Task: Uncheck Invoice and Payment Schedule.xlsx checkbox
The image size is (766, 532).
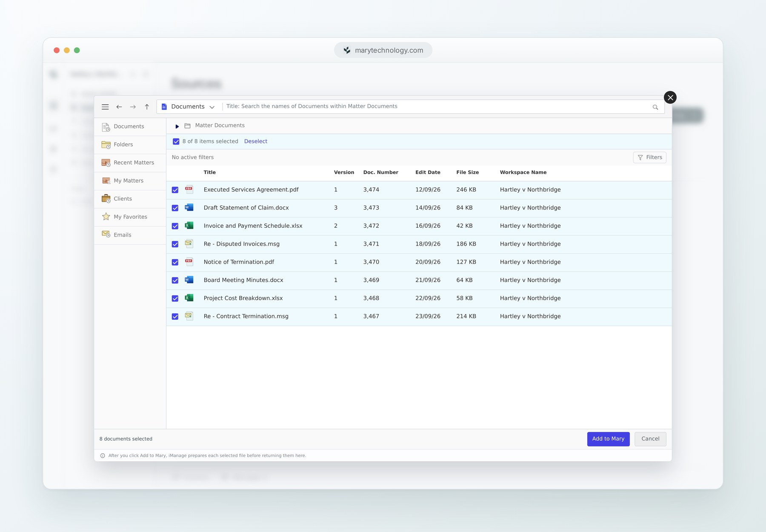Action: [x=175, y=226]
